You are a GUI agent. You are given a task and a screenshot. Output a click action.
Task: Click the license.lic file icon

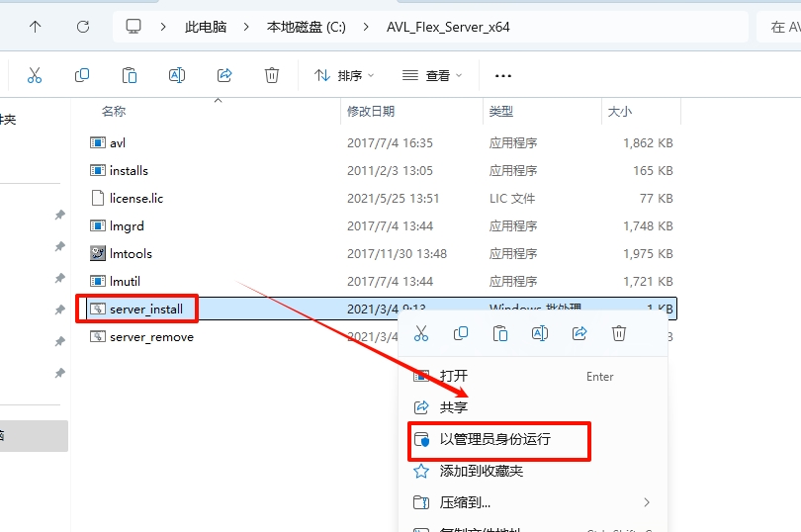98,198
